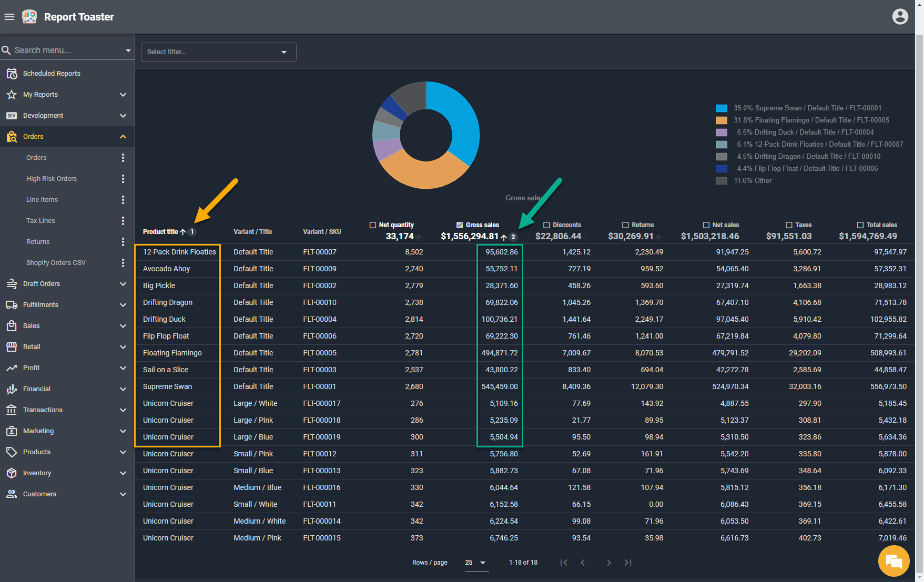The image size is (924, 582).
Task: Enable the Net quantity checkbox
Action: [373, 225]
